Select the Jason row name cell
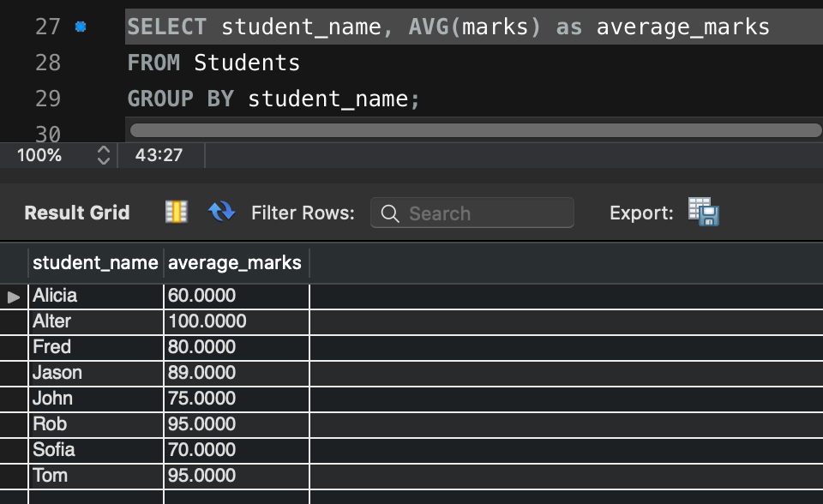 pos(95,373)
